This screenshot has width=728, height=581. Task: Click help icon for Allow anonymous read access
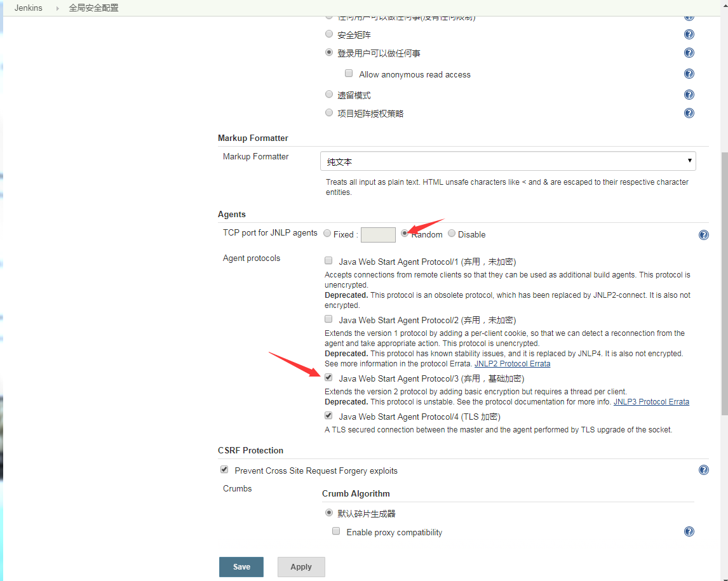(x=689, y=74)
